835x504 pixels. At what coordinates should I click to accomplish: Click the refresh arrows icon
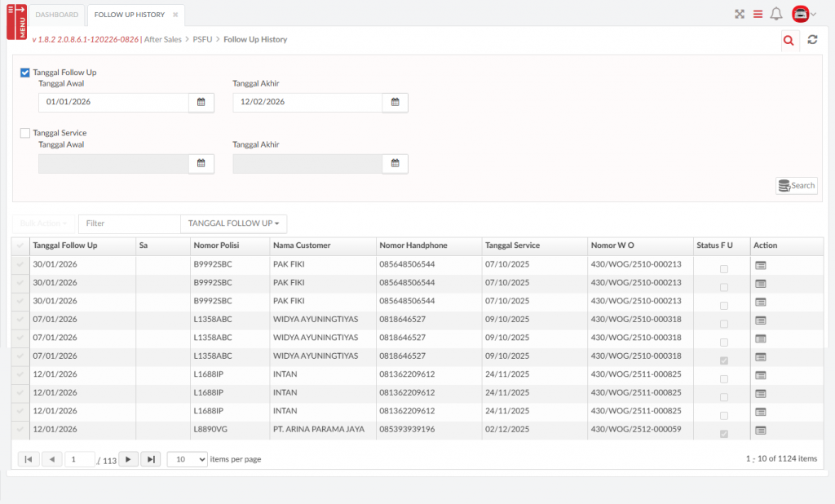(x=812, y=40)
